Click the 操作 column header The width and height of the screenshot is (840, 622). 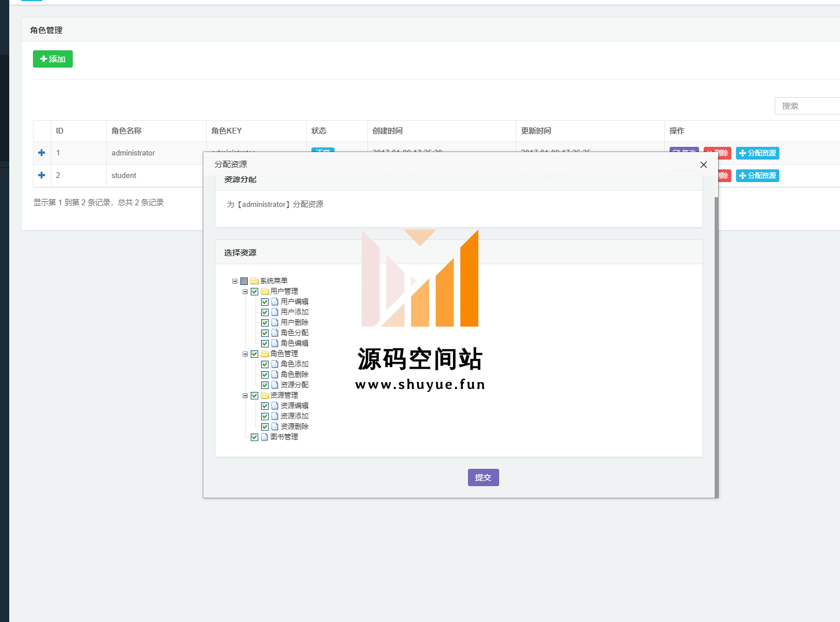(752, 131)
